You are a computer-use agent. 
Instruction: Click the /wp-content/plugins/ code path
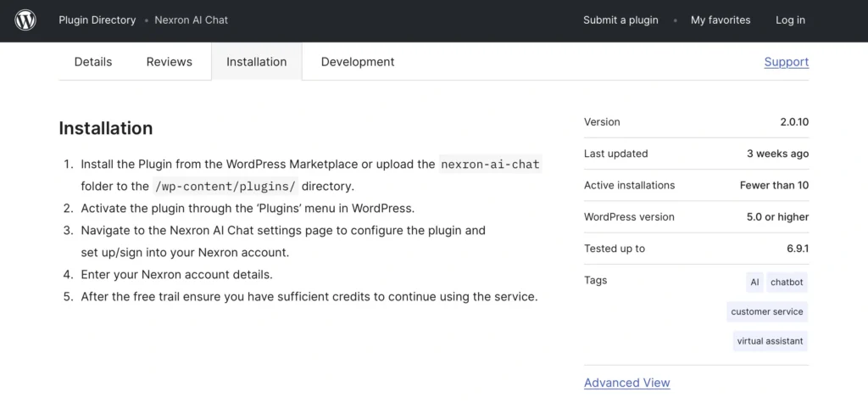pos(225,187)
